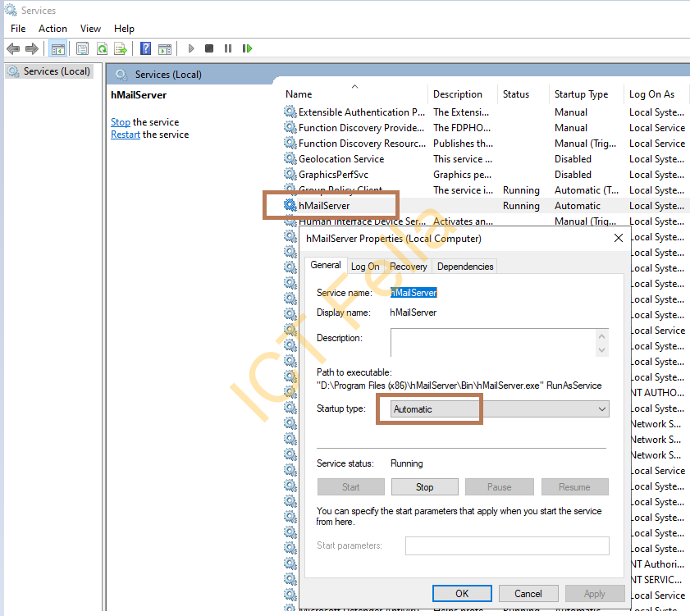Select the Function Discovery Resourc... service name
690x616 pixels.
pos(362,144)
